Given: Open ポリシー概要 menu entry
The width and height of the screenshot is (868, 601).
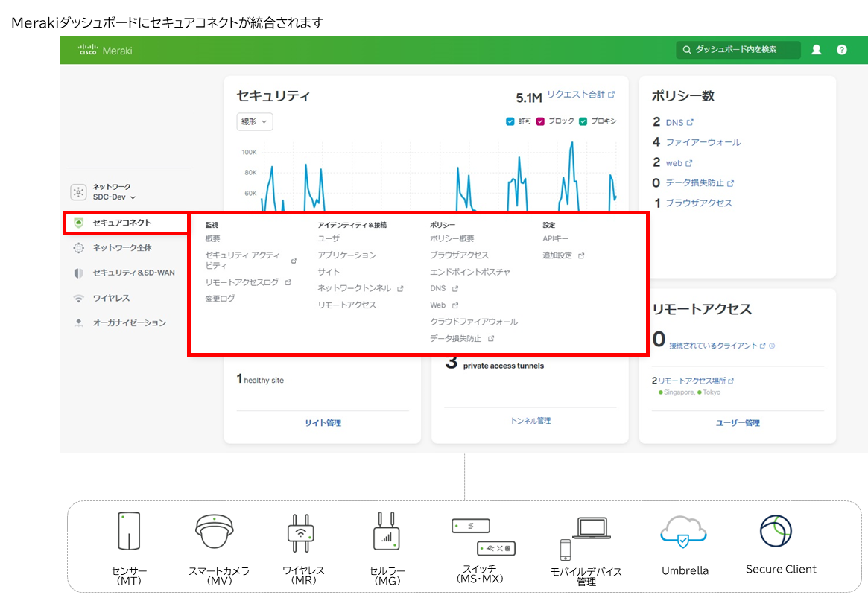Looking at the screenshot, I should (x=452, y=238).
